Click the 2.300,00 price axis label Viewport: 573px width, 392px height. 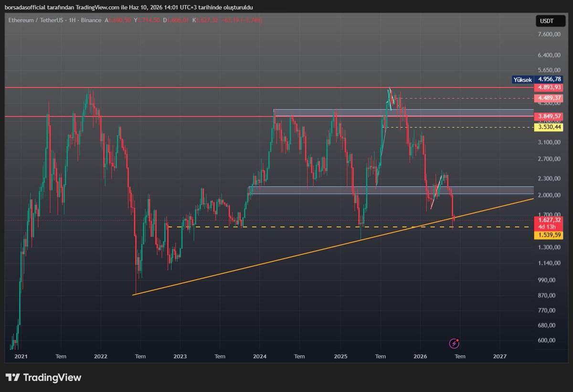pos(549,179)
